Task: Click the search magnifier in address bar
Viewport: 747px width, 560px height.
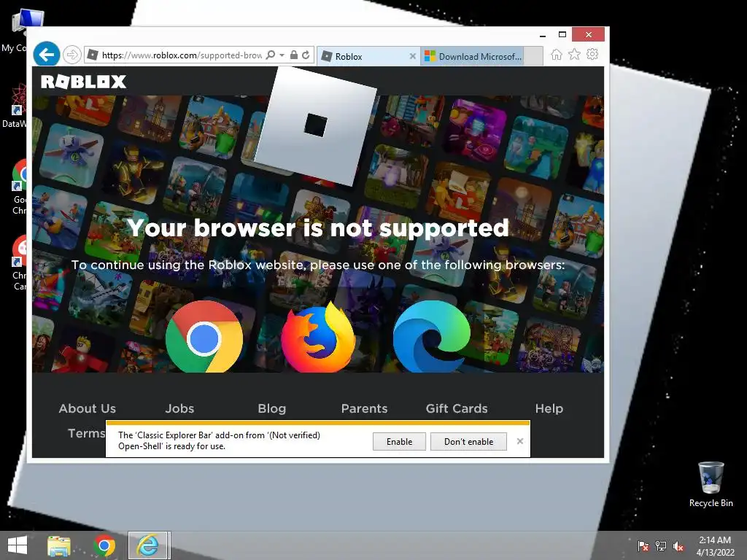Action: click(x=271, y=55)
